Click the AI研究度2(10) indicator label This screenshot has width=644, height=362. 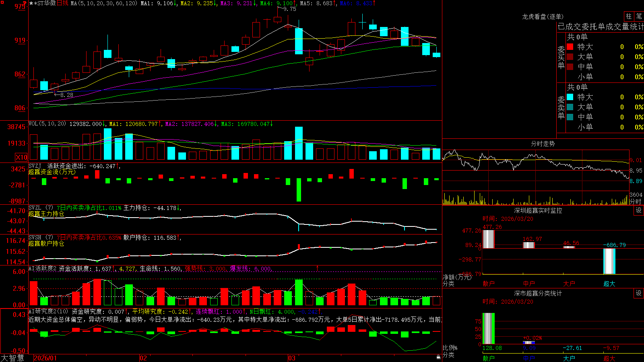pyautogui.click(x=48, y=311)
